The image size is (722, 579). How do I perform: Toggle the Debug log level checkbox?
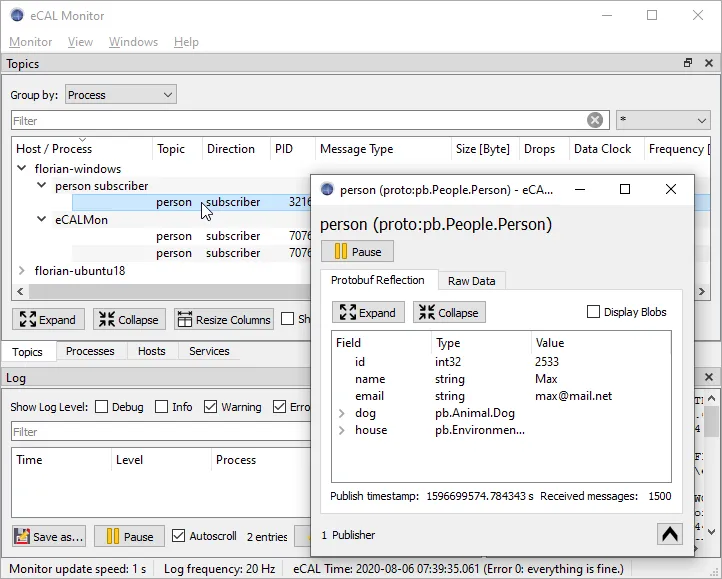click(101, 407)
